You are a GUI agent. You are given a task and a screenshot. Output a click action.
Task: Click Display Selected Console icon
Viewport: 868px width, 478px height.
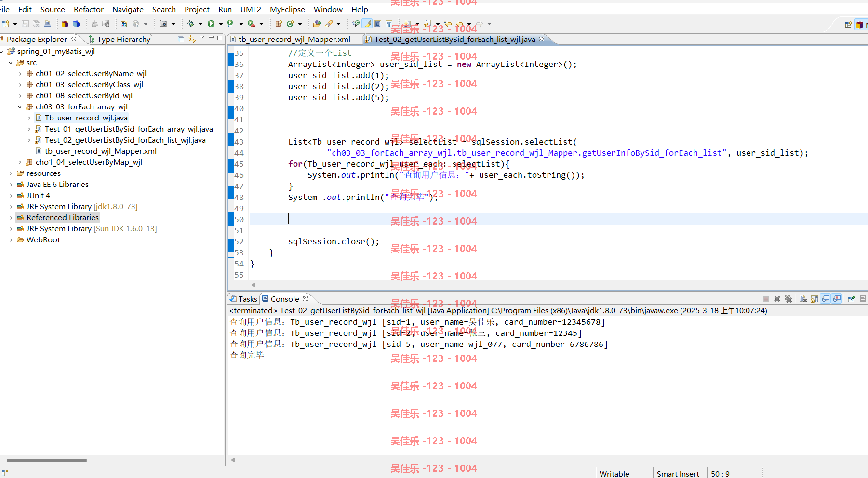tap(863, 299)
